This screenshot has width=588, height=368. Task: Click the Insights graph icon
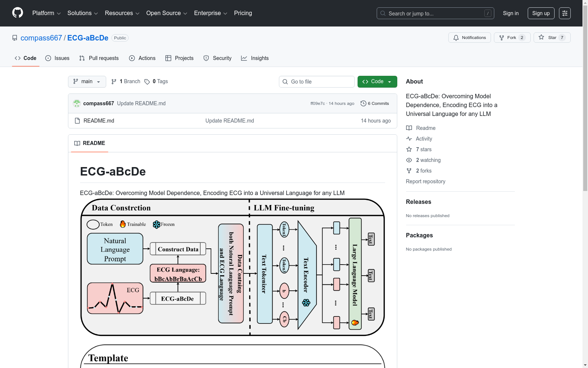point(244,58)
